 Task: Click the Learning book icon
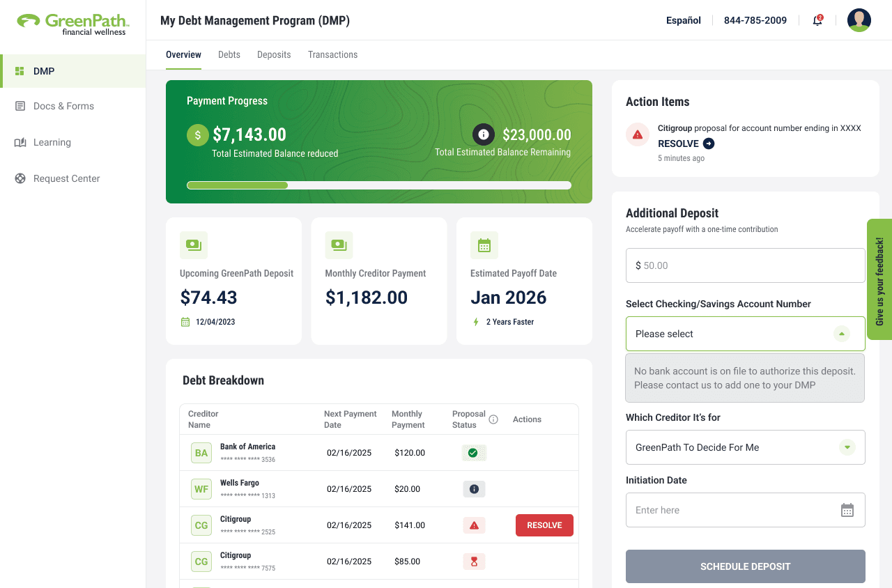[20, 142]
